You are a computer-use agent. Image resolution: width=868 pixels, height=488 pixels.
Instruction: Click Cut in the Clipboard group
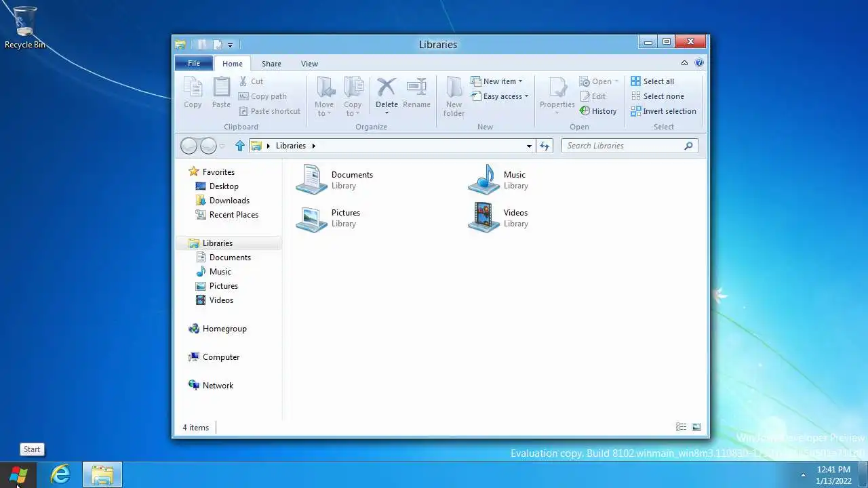click(x=251, y=81)
